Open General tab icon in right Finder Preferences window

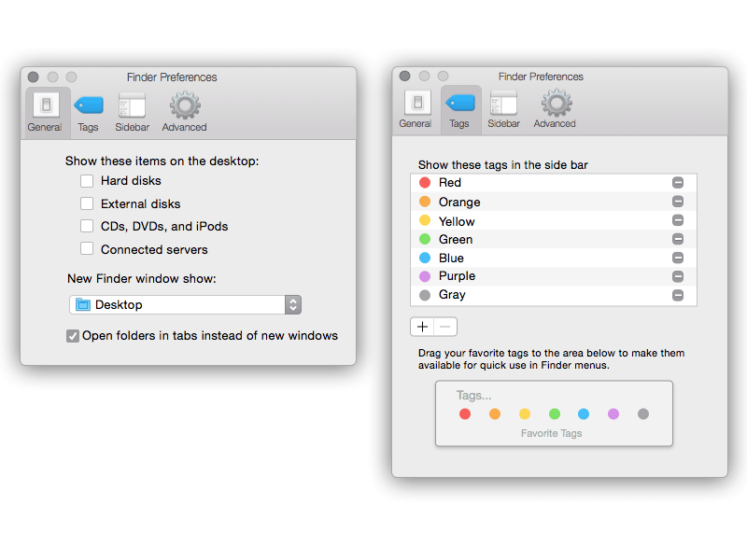click(x=417, y=102)
